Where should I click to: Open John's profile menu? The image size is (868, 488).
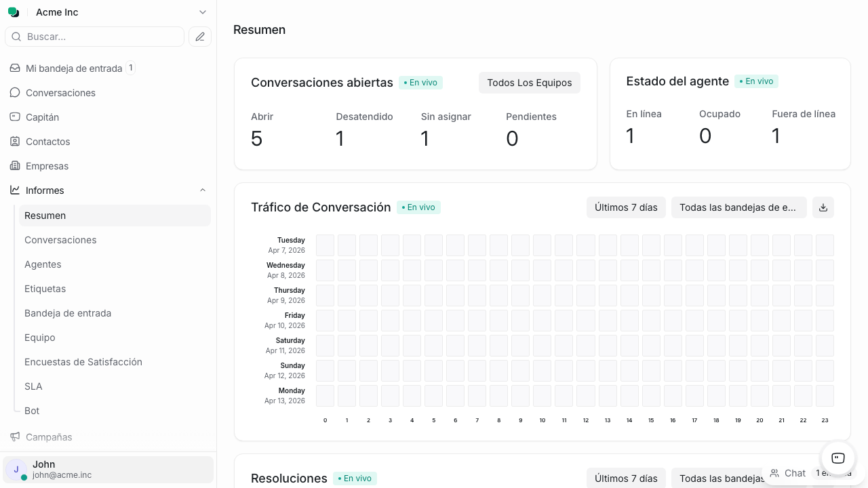tap(108, 469)
